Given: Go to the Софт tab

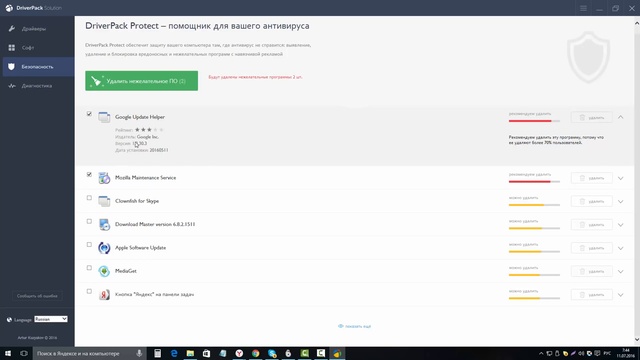Looking at the screenshot, I should click(x=37, y=48).
